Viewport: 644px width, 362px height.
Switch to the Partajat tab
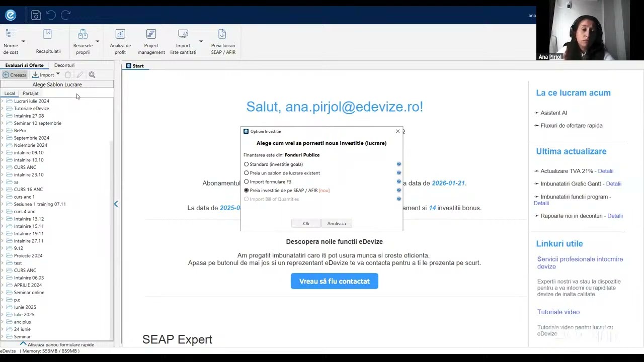[x=30, y=94]
